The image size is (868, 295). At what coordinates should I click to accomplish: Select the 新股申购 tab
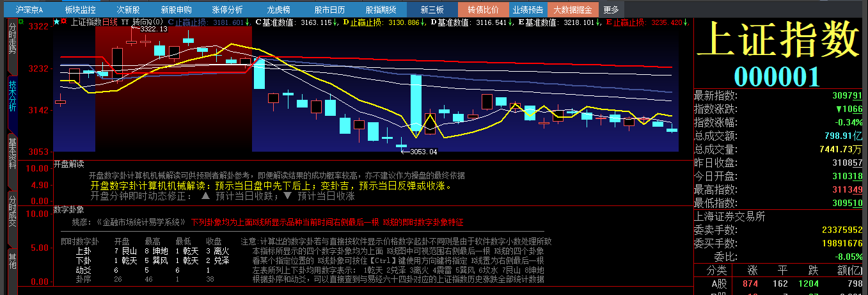coord(176,10)
